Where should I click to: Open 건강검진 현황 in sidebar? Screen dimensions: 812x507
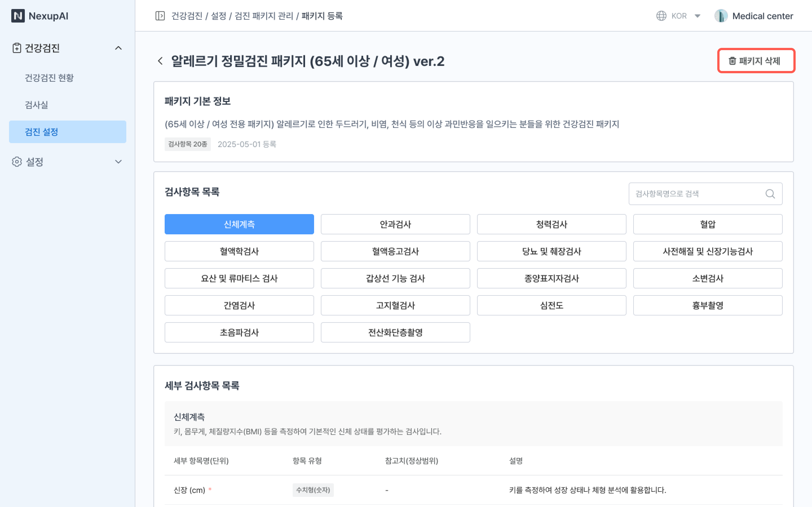click(x=49, y=78)
